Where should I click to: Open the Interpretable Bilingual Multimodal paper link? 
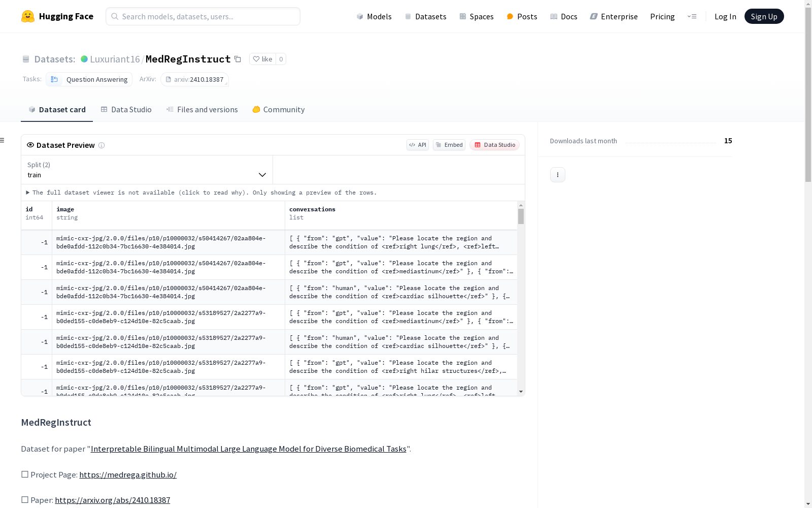pos(249,449)
